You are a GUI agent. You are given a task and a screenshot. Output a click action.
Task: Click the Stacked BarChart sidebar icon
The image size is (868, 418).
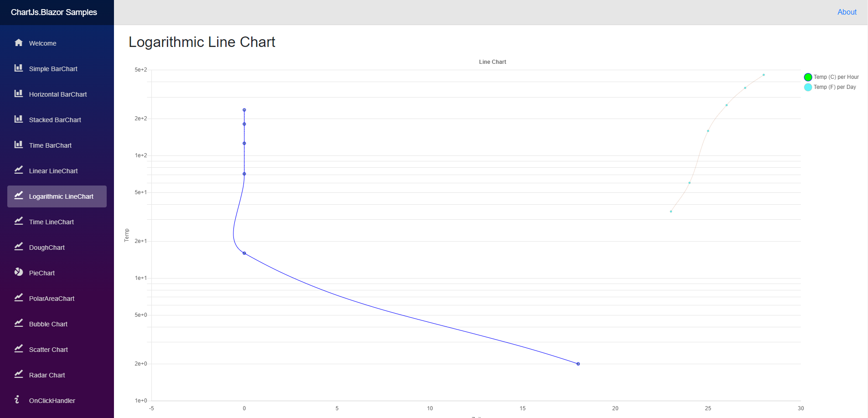click(x=19, y=119)
